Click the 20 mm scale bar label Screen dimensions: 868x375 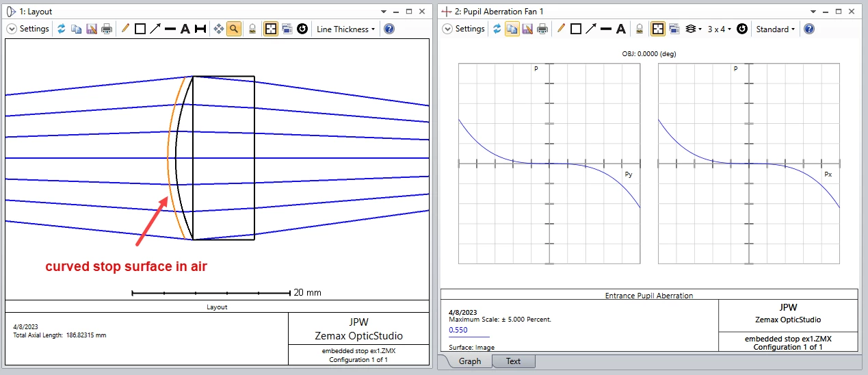(307, 293)
